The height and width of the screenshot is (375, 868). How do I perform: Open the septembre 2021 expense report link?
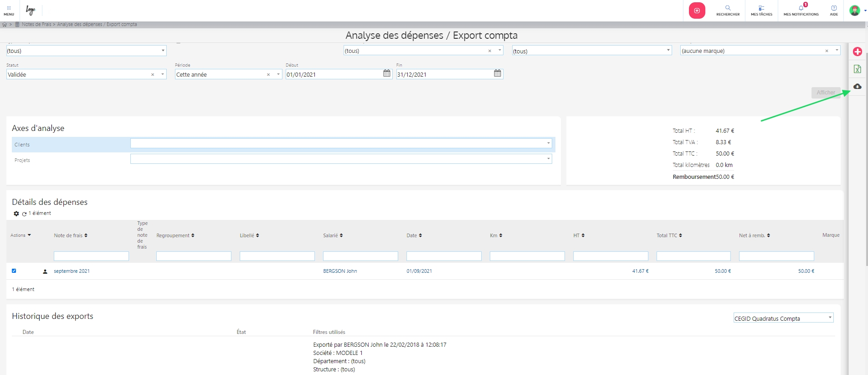72,271
